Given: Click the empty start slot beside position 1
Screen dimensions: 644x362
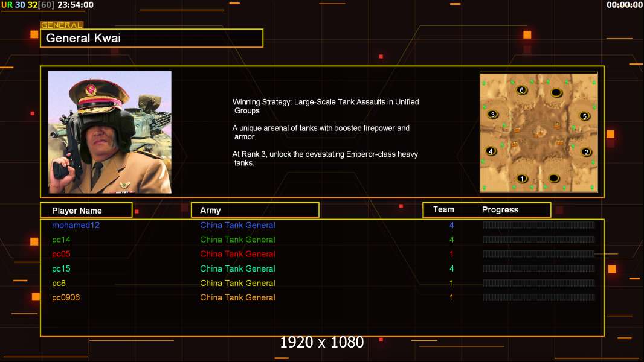Looking at the screenshot, I should [554, 179].
